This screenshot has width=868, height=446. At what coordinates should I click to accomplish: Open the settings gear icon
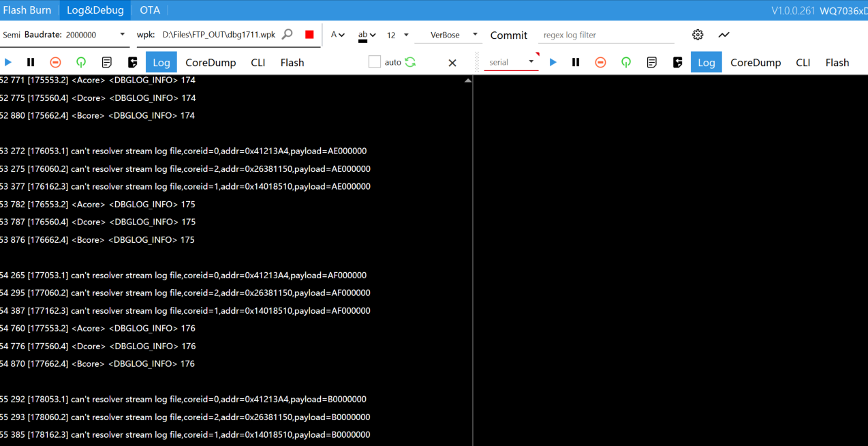[697, 34]
